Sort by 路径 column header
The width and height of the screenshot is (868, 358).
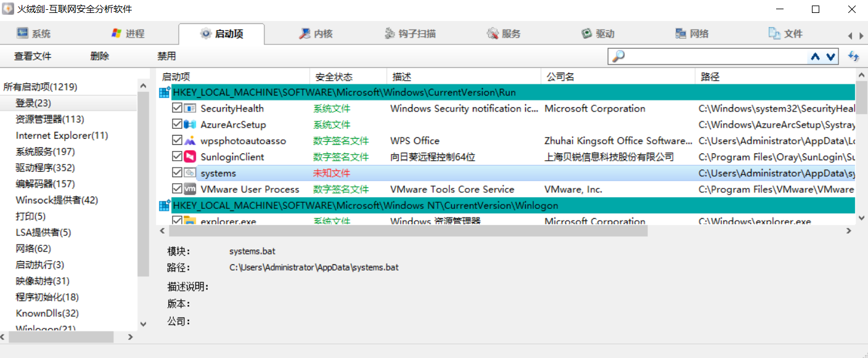(x=775, y=76)
